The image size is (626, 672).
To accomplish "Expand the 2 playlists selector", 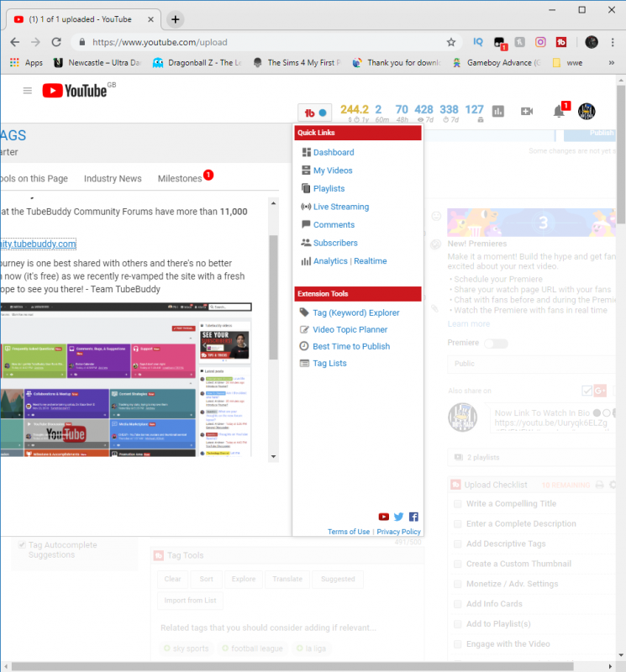I will click(x=529, y=457).
